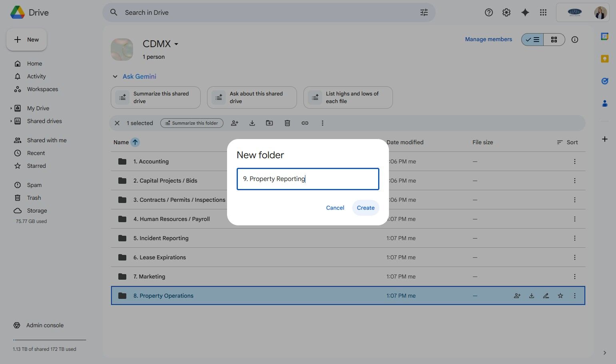Move selected folder to trash

(x=287, y=123)
